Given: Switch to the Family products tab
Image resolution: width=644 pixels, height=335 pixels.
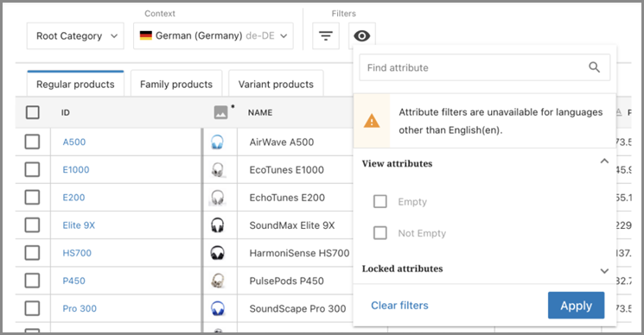Looking at the screenshot, I should click(176, 84).
